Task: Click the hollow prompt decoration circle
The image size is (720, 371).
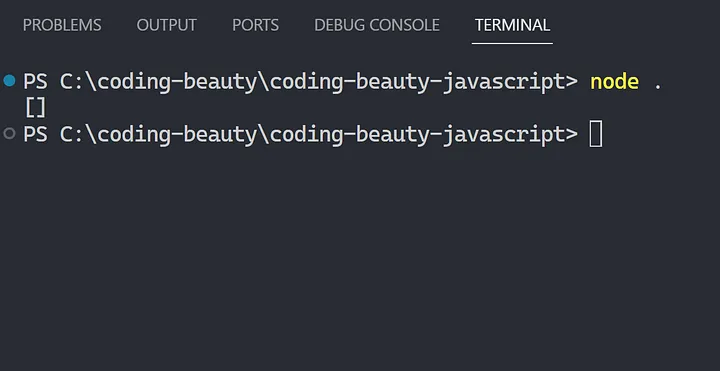Action: [9, 134]
